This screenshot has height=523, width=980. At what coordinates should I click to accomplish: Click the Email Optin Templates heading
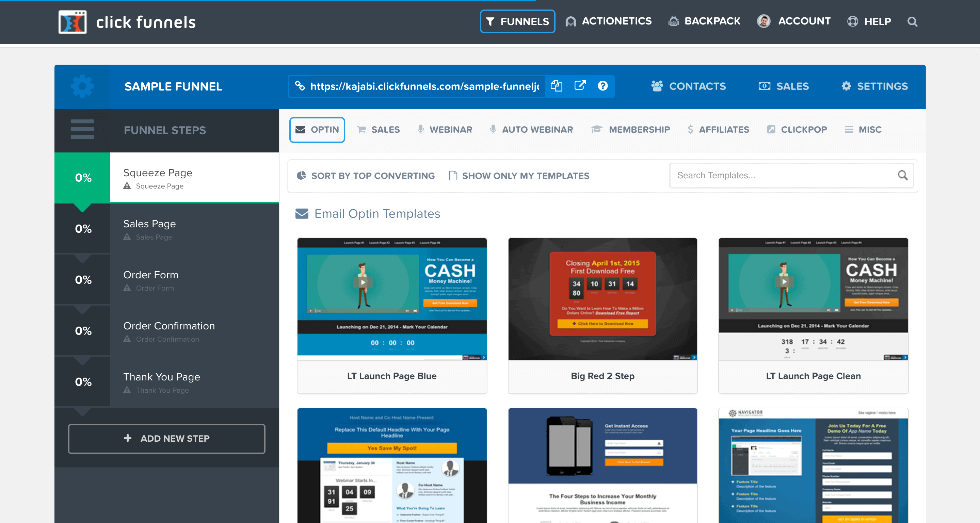377,214
